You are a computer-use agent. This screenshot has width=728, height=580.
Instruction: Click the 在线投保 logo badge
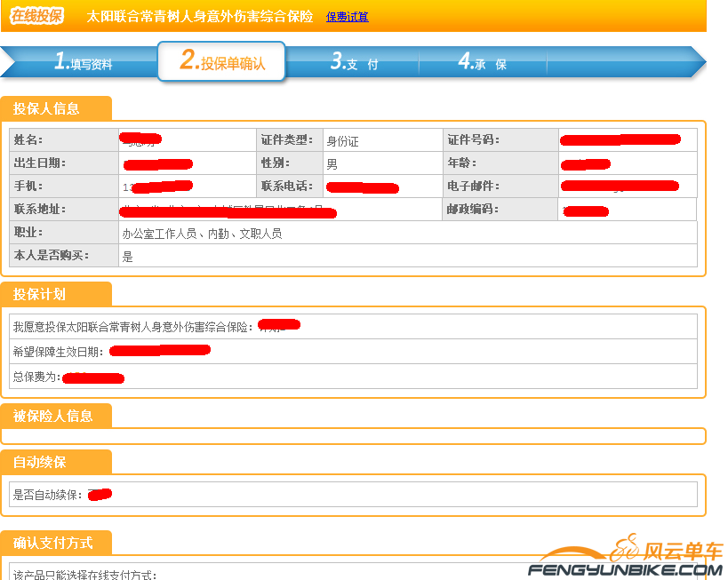(37, 16)
